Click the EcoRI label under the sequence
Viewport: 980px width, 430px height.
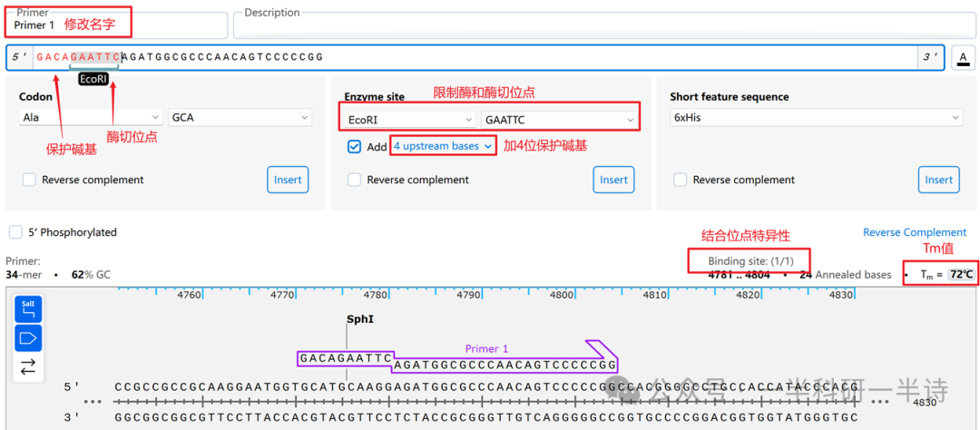[x=94, y=79]
